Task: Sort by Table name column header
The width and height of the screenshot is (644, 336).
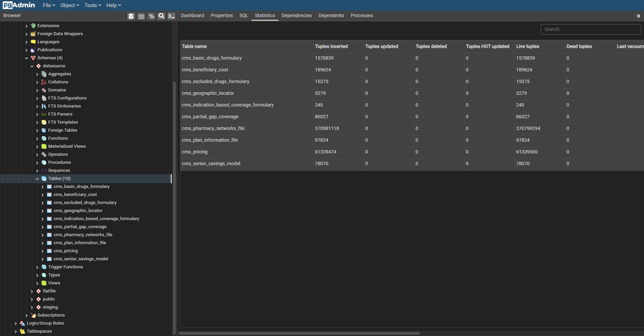Action: pyautogui.click(x=247, y=47)
